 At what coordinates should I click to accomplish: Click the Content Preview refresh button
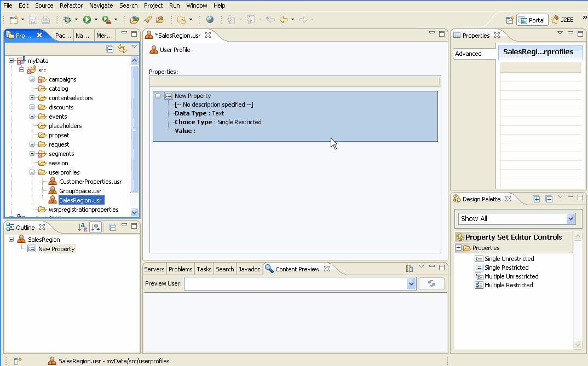coord(431,283)
